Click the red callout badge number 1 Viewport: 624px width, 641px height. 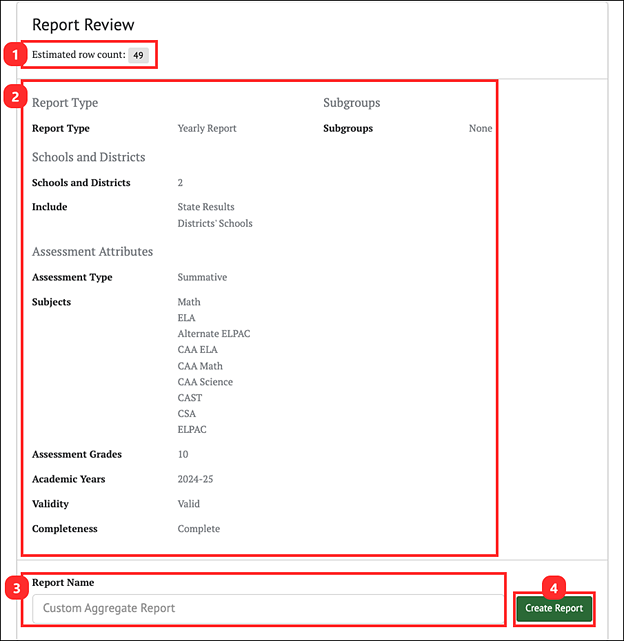coord(13,54)
